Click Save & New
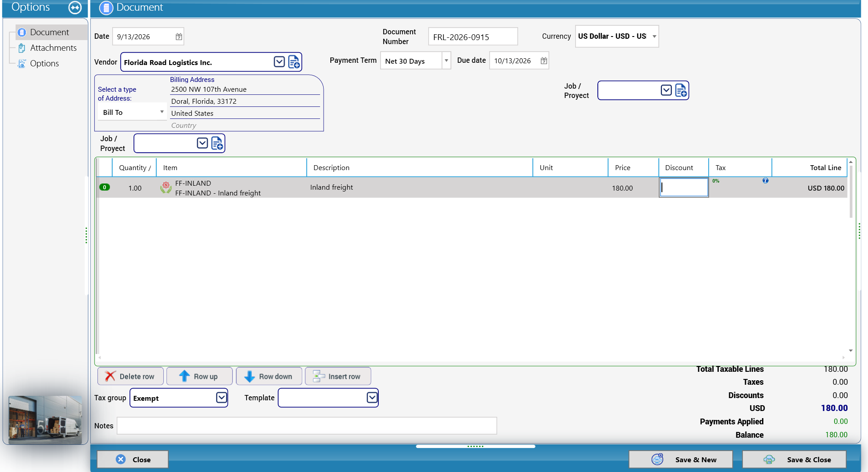 681,460
